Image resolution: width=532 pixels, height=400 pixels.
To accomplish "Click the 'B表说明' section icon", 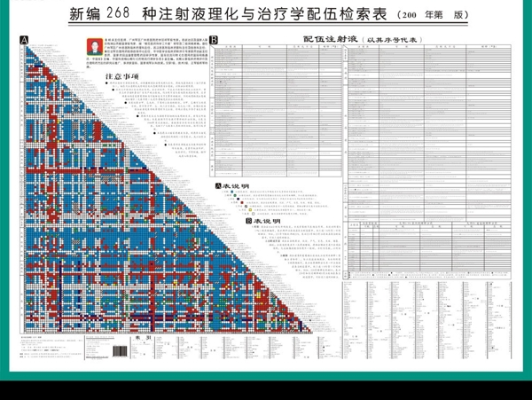I will click(x=249, y=220).
